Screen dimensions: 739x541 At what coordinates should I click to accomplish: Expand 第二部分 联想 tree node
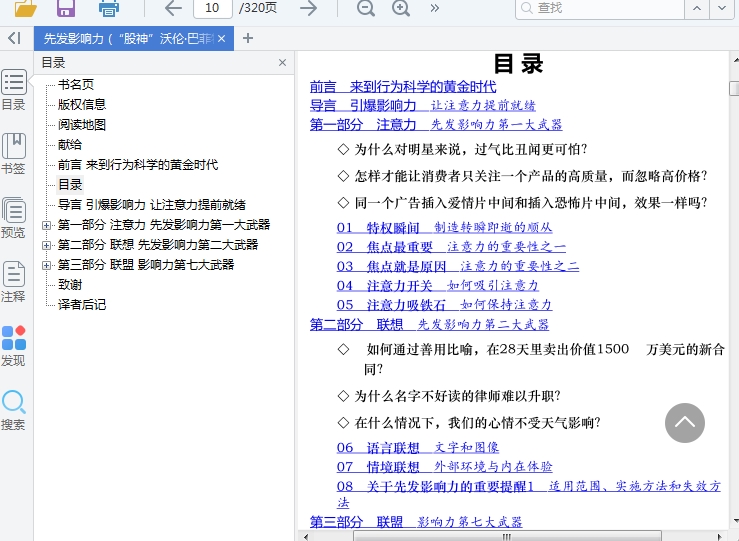tap(47, 245)
